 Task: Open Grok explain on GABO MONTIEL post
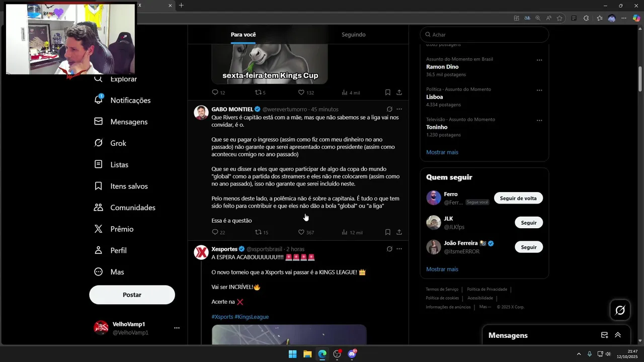pyautogui.click(x=389, y=109)
